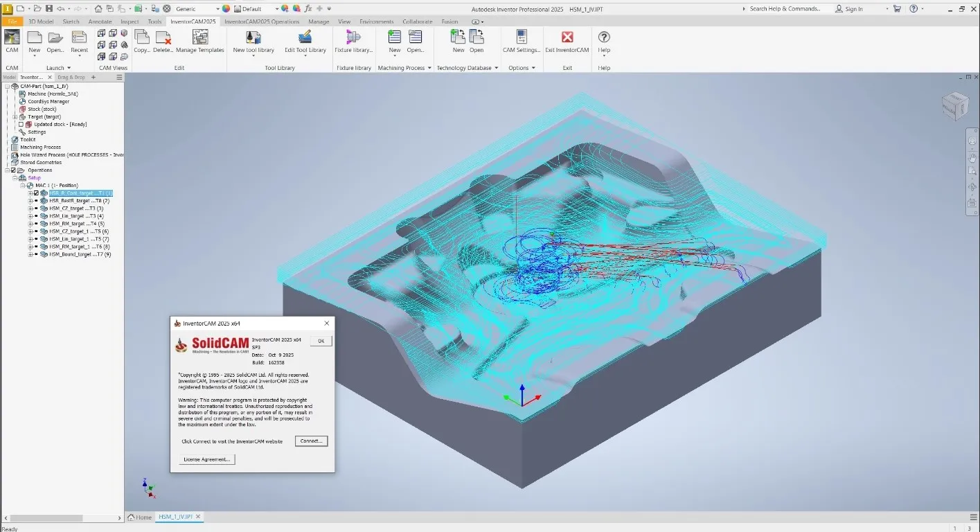Click the New tool library icon

[x=253, y=38]
